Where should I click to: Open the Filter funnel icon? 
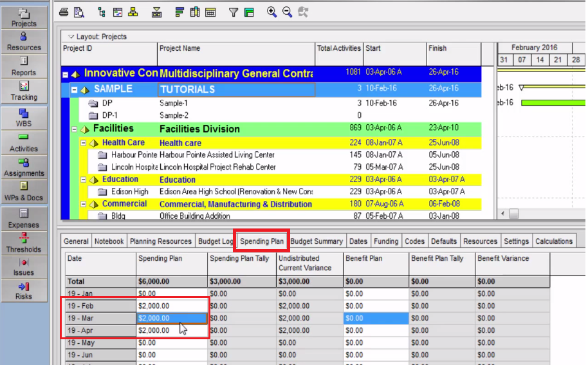coord(234,12)
